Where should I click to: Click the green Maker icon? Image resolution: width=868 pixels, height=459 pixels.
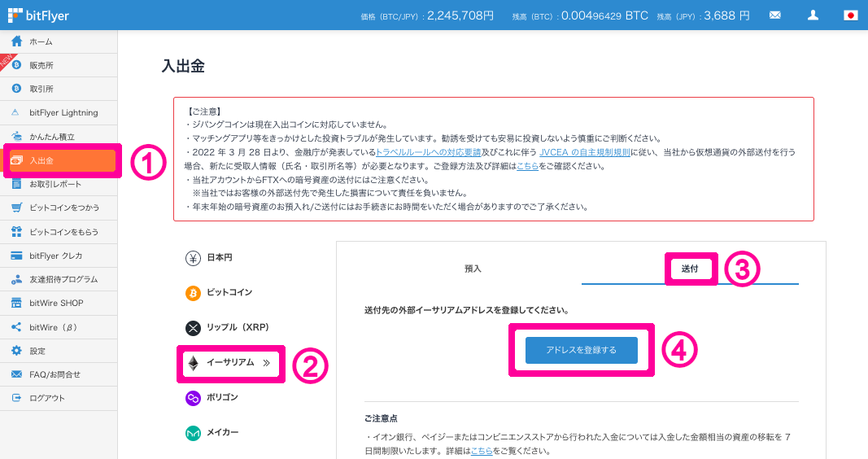[x=193, y=432]
